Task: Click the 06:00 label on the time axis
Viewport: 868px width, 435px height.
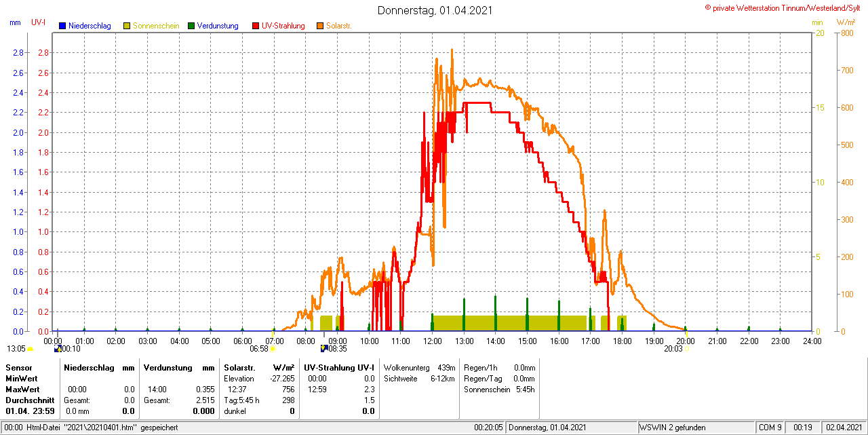Action: (x=243, y=341)
